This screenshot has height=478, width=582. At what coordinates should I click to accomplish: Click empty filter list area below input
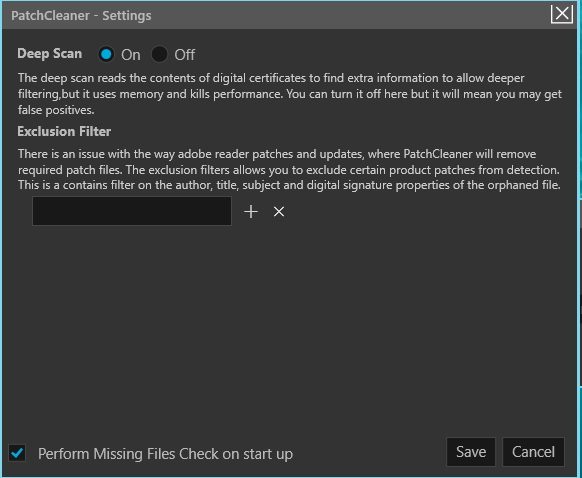tap(290, 327)
